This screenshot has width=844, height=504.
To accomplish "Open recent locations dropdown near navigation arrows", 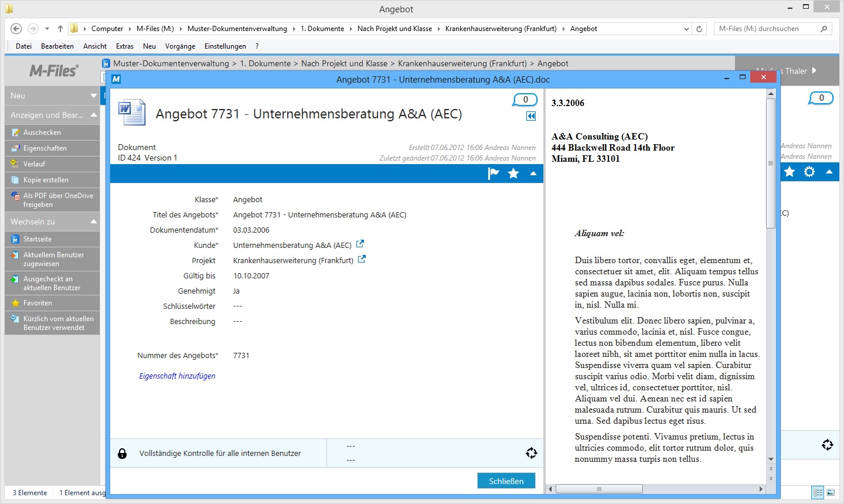I will 47,29.
